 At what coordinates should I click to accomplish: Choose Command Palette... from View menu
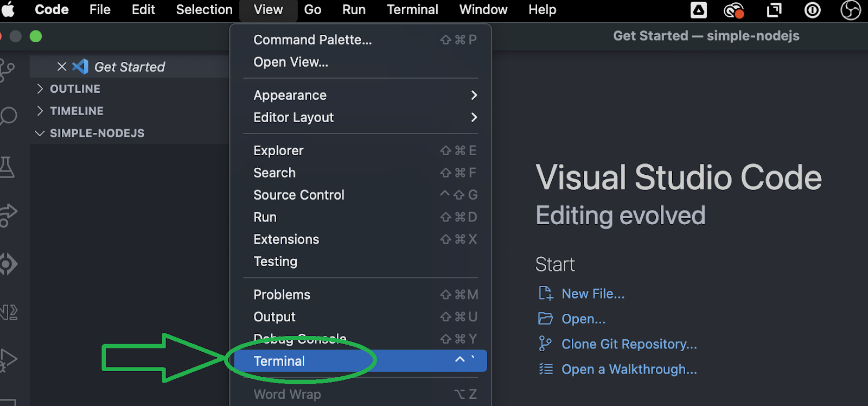click(x=361, y=40)
